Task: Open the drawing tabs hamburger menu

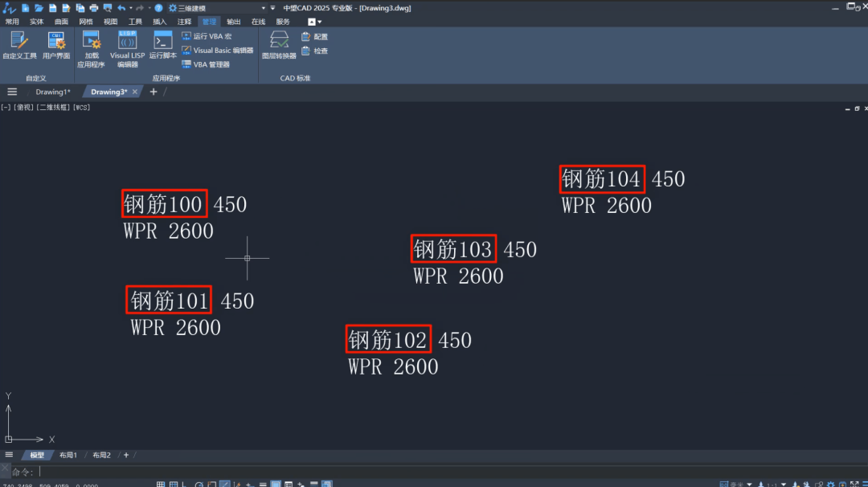Action: click(12, 92)
